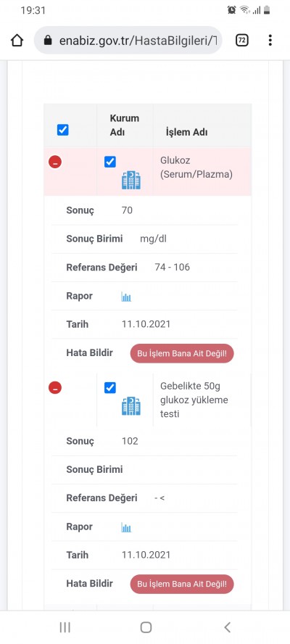Viewport: 290px width, 644px height.
Task: Open the Chrome three-dot menu
Action: [x=270, y=40]
